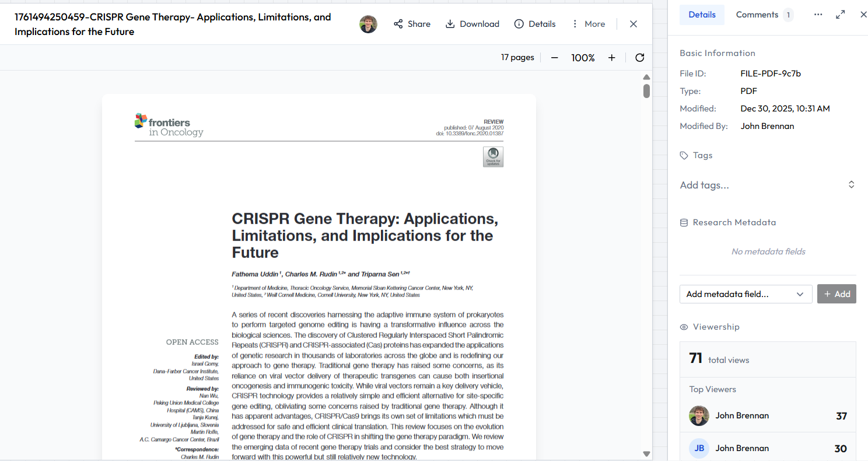Open the More options menu

pyautogui.click(x=587, y=24)
